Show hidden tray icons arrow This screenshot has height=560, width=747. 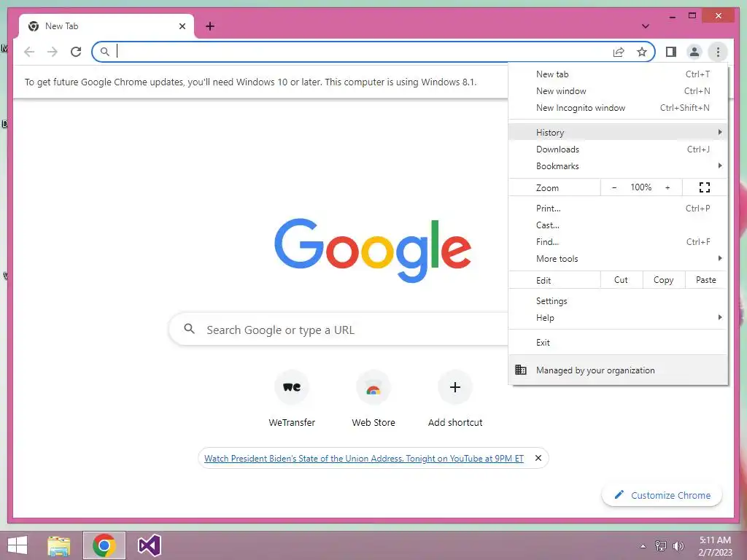tap(643, 546)
